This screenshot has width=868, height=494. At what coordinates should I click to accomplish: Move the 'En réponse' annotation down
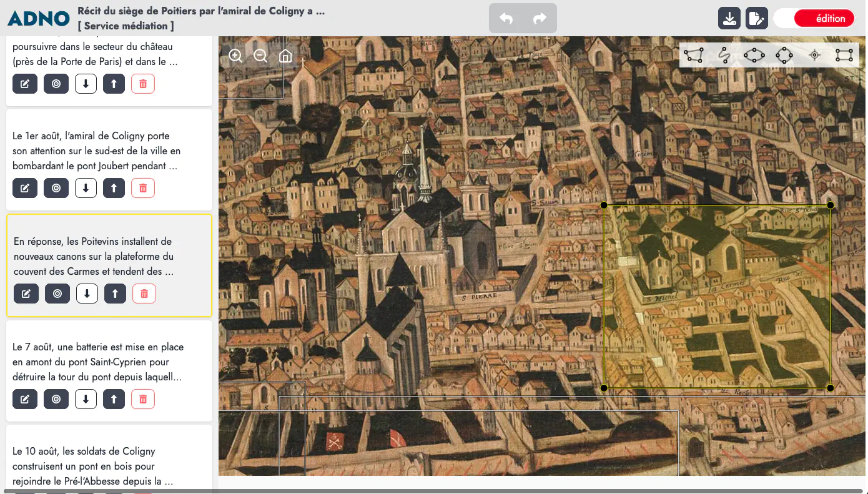pyautogui.click(x=87, y=294)
